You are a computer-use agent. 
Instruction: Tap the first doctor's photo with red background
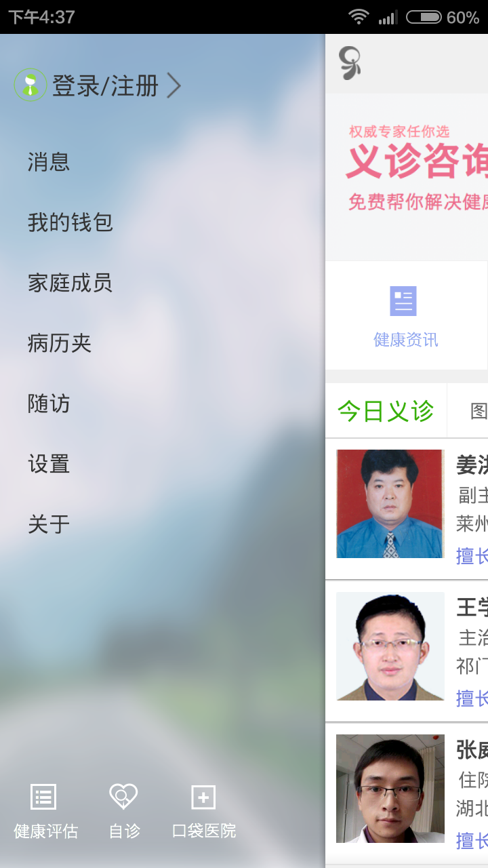tap(390, 504)
